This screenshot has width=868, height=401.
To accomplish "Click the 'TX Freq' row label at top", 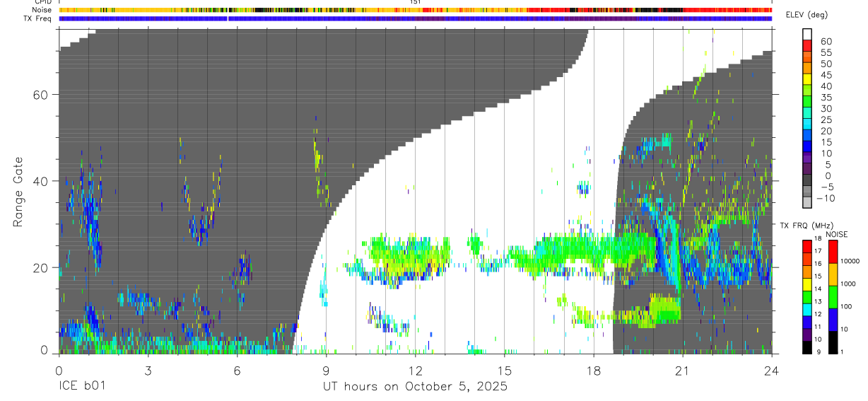I will pos(38,18).
